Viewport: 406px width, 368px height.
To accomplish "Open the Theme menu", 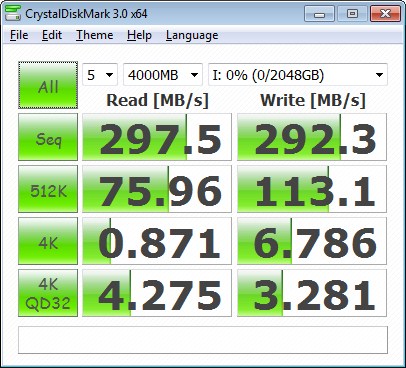I will coord(94,35).
